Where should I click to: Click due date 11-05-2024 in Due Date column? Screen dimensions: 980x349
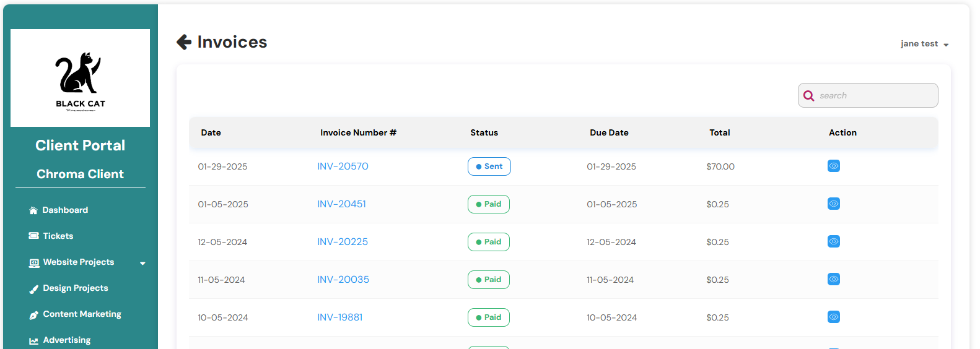[x=610, y=280]
